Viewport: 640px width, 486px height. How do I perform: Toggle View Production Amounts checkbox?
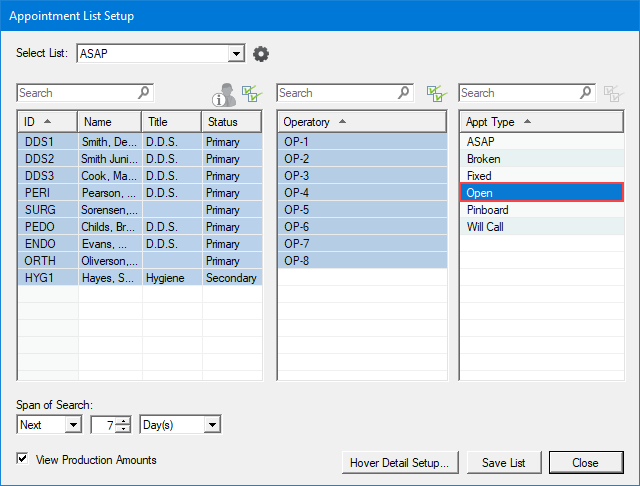click(23, 460)
